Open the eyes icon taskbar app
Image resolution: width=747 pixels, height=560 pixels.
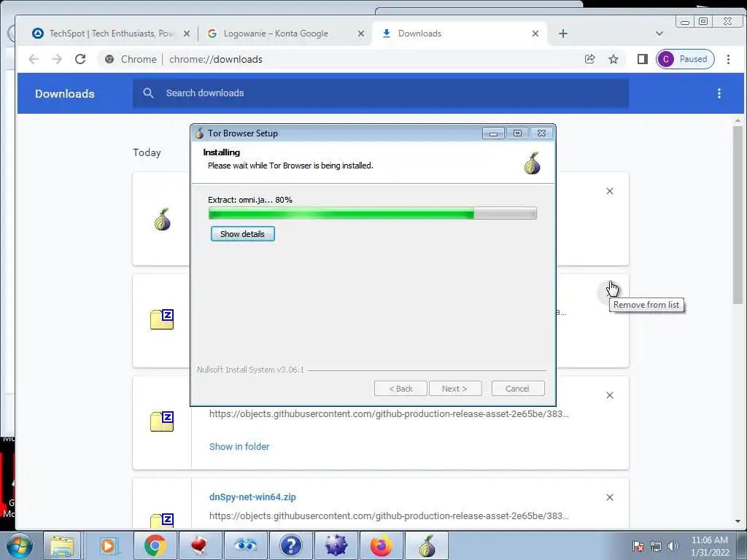click(245, 545)
